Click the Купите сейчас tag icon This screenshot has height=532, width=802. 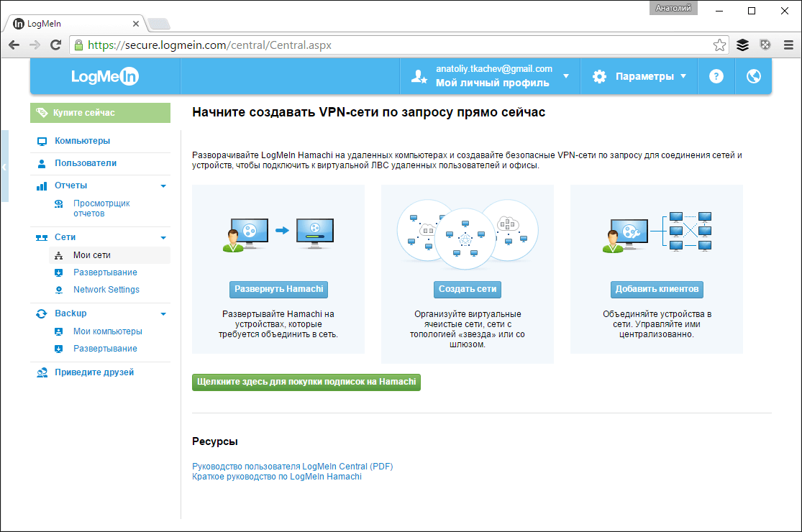click(42, 112)
